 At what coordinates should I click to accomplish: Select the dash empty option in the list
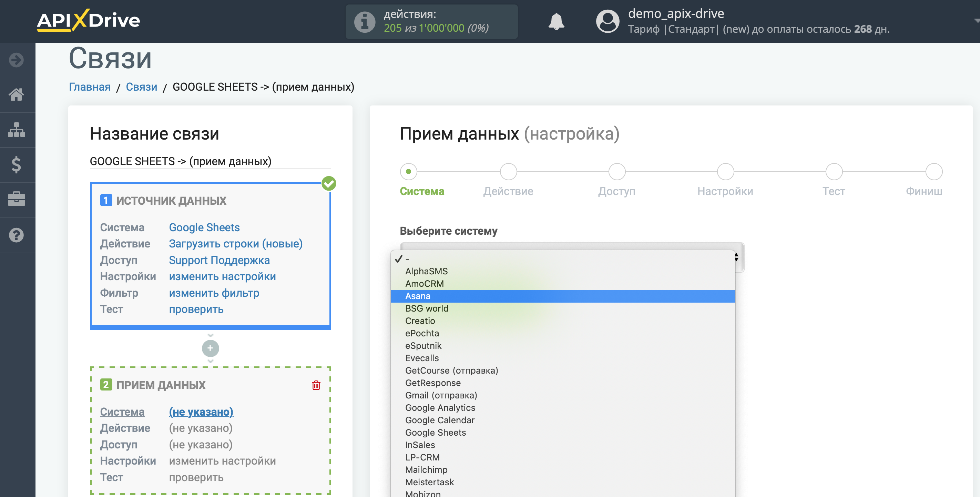click(x=563, y=259)
